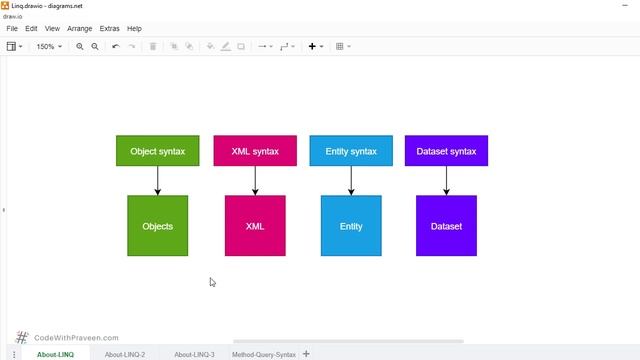This screenshot has width=640, height=360.
Task: Select the blue Entity square
Action: pos(351,226)
